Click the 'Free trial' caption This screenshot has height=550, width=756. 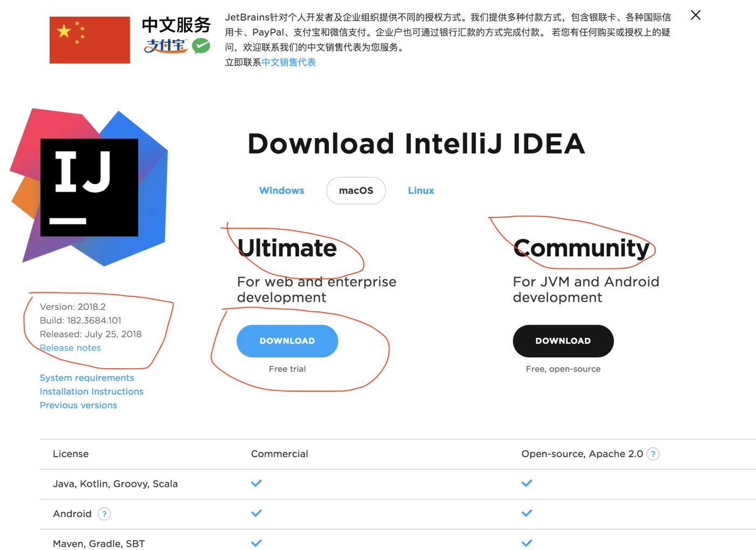point(287,369)
